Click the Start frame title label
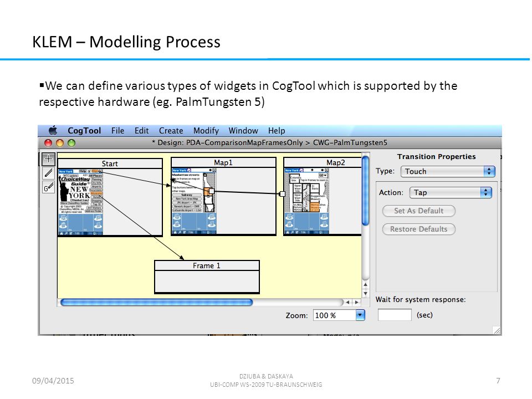Image resolution: width=532 pixels, height=399 pixels. pos(110,163)
